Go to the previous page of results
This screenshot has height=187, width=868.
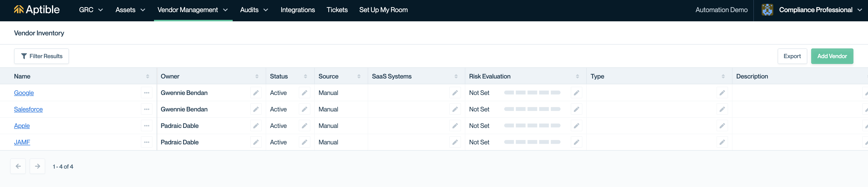tap(18, 166)
